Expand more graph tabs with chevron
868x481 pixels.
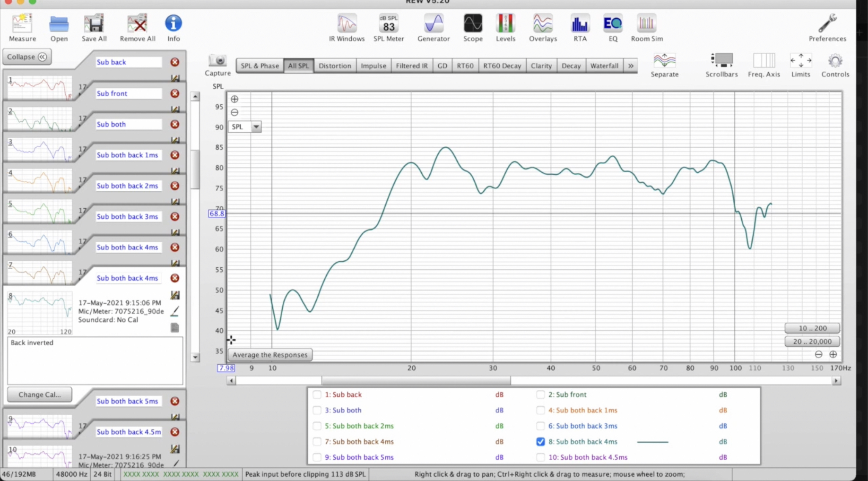631,66
